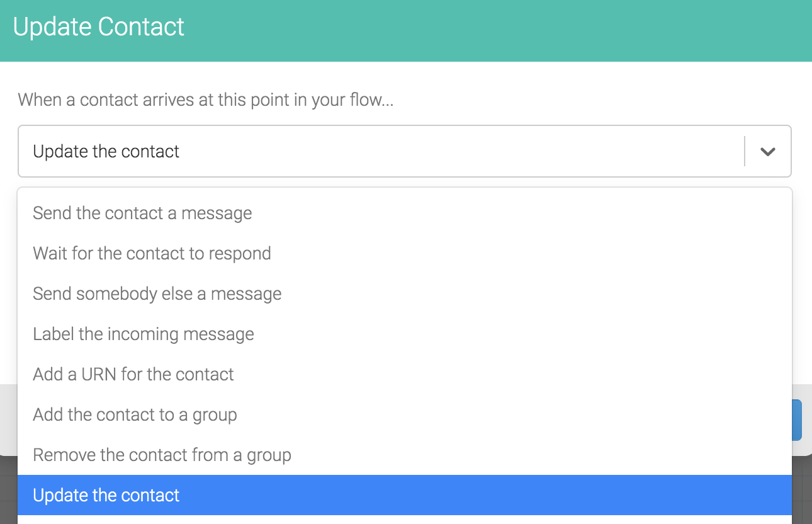The image size is (812, 524).
Task: Select 'Add the contact to a group'
Action: [404, 414]
